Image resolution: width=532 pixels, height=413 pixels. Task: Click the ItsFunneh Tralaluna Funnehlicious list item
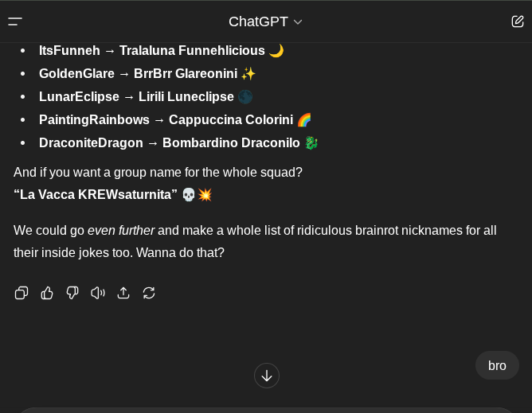[162, 50]
